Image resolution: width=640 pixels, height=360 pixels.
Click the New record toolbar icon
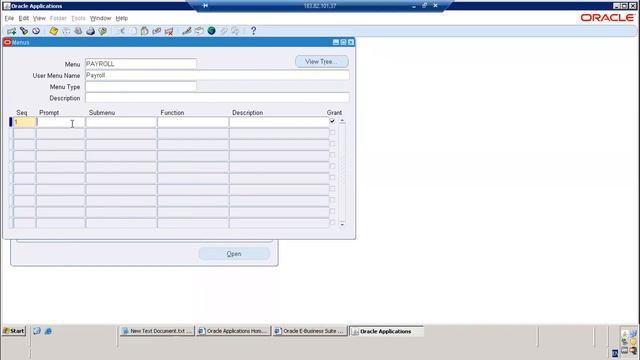click(x=11, y=31)
